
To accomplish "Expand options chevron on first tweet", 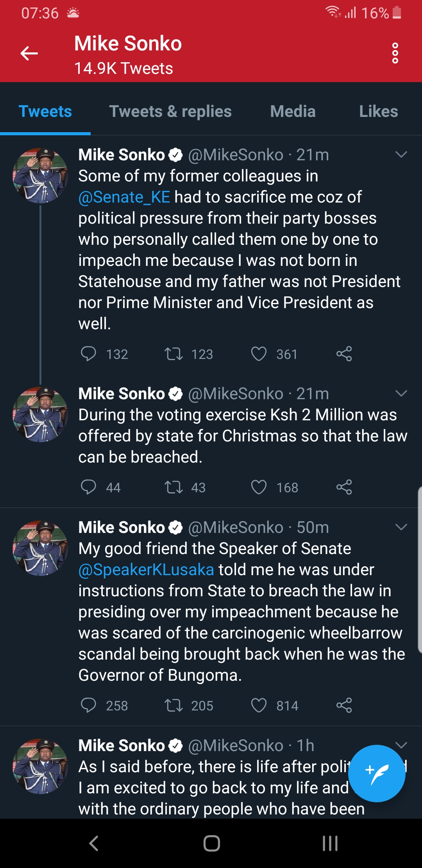I will 401,154.
